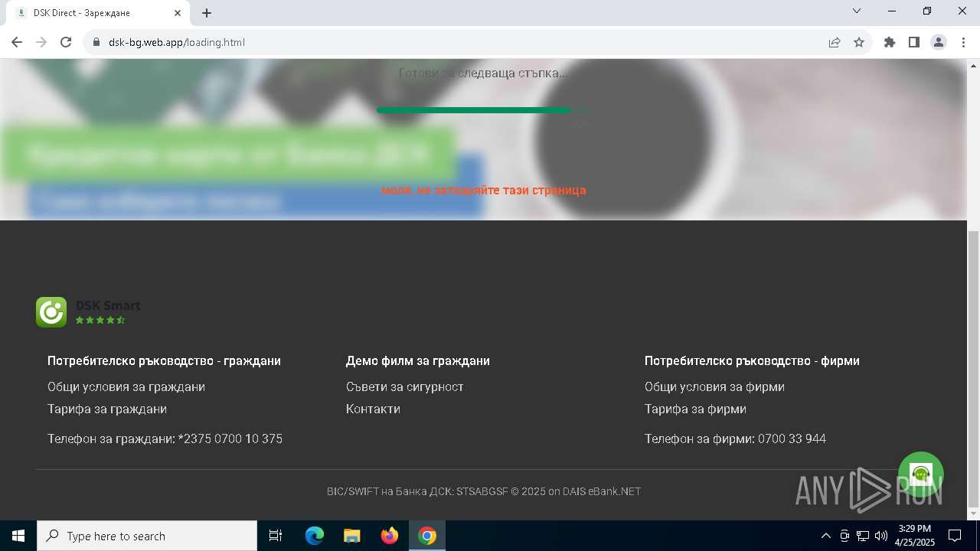Open Потребителско ръководство - фирми link
Viewport: 980px width, 551px height.
(x=752, y=360)
